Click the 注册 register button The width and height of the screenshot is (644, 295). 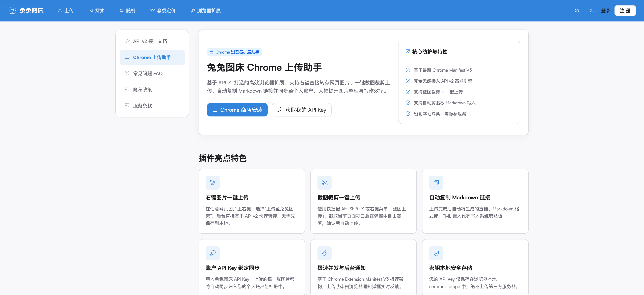pos(625,11)
